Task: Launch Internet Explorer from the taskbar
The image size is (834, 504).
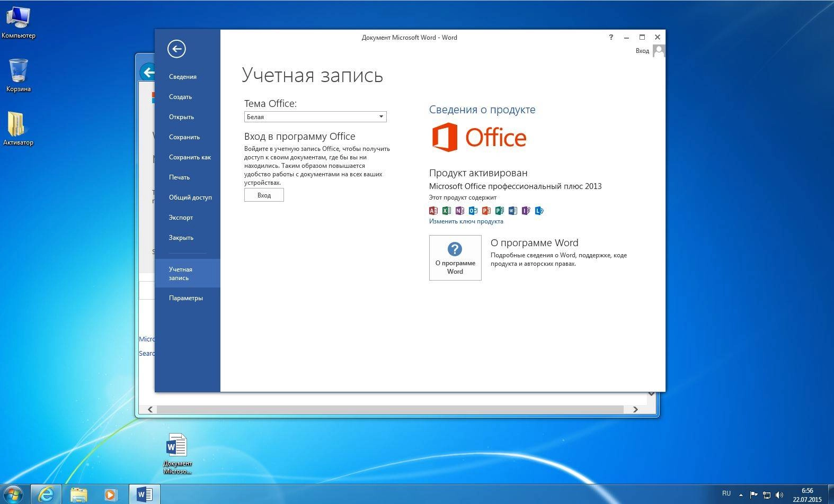Action: click(47, 494)
